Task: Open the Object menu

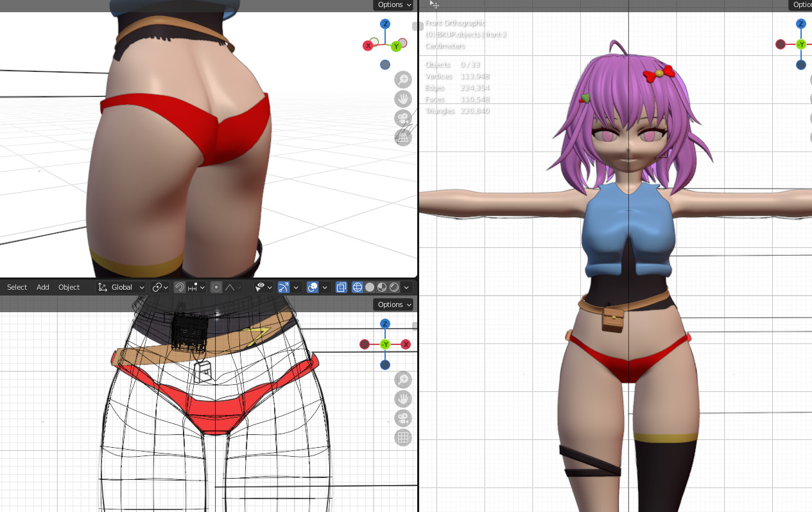Action: pyautogui.click(x=69, y=287)
